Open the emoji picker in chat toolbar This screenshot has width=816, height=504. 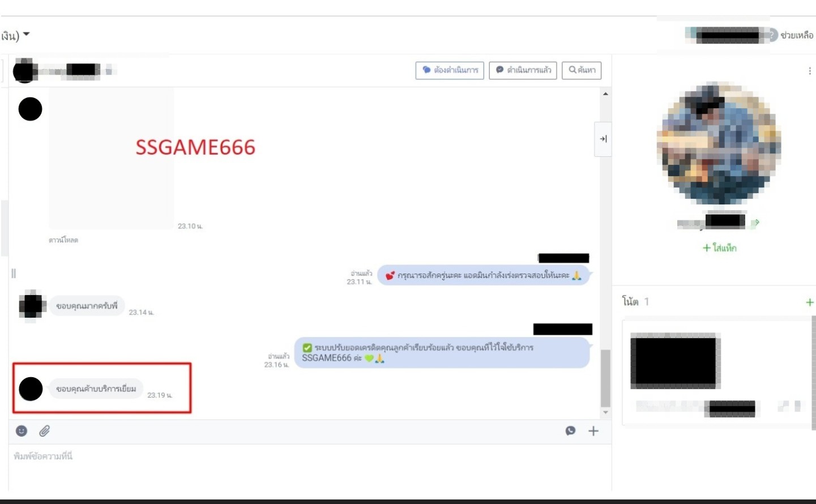pos(22,431)
